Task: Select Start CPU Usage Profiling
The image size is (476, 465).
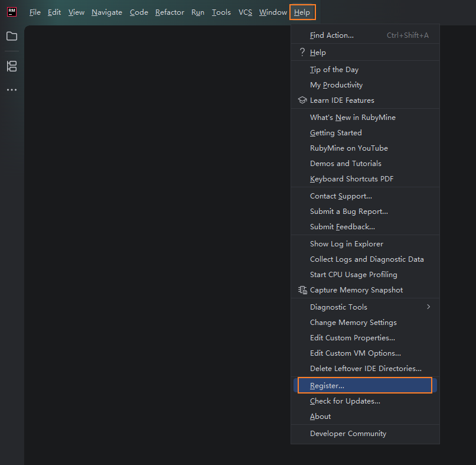Action: pyautogui.click(x=365, y=274)
